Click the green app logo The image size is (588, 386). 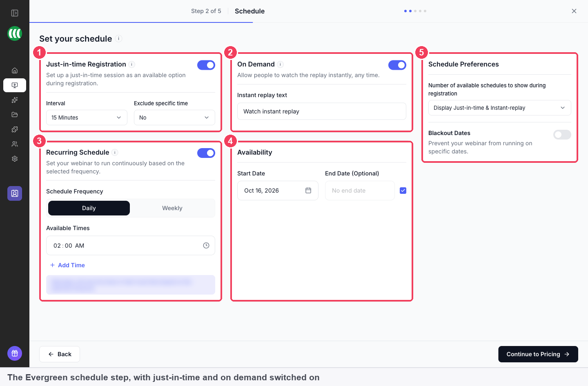(x=15, y=33)
